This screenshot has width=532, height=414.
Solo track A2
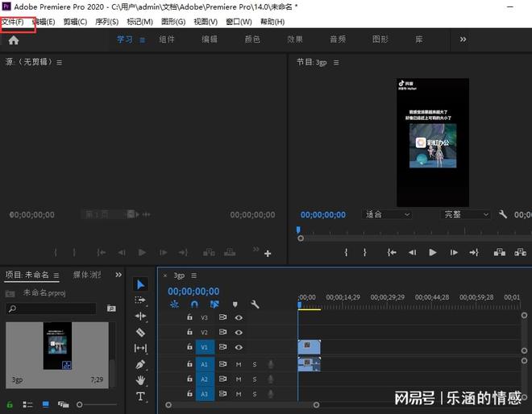point(255,379)
